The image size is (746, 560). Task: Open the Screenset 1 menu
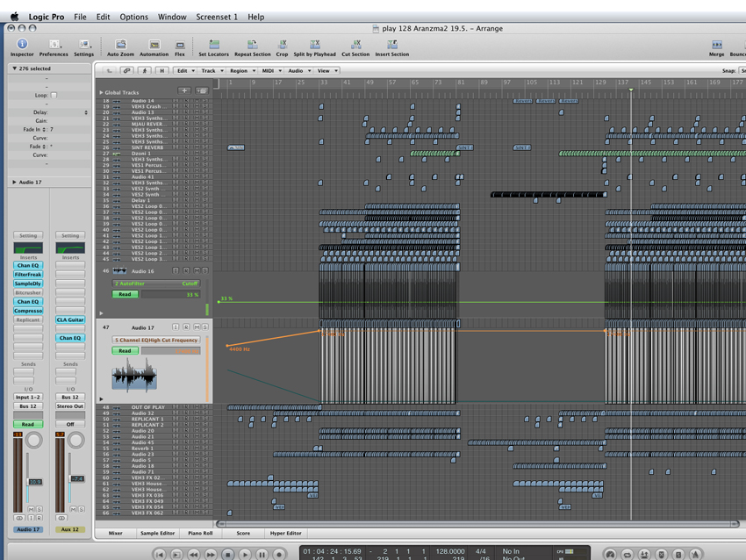(217, 17)
